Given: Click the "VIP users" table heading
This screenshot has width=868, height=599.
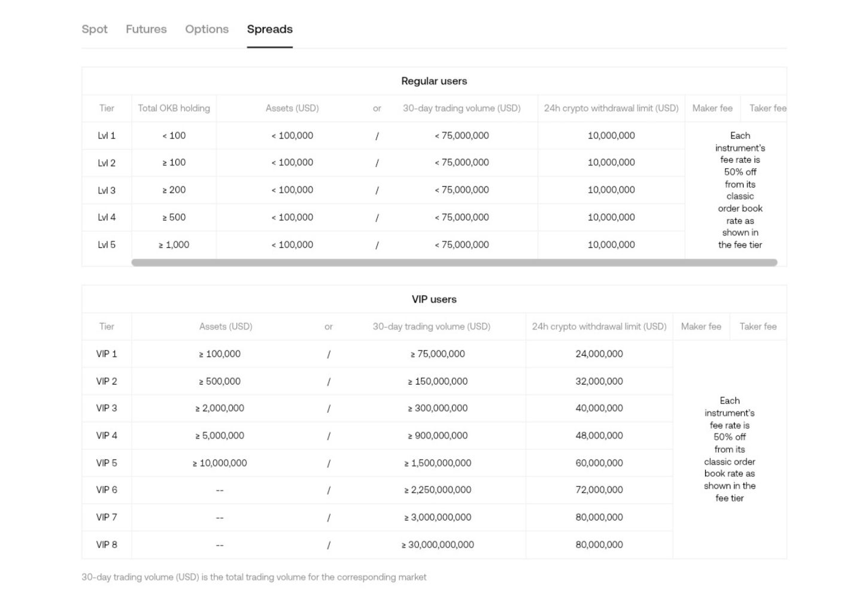Looking at the screenshot, I should (434, 299).
